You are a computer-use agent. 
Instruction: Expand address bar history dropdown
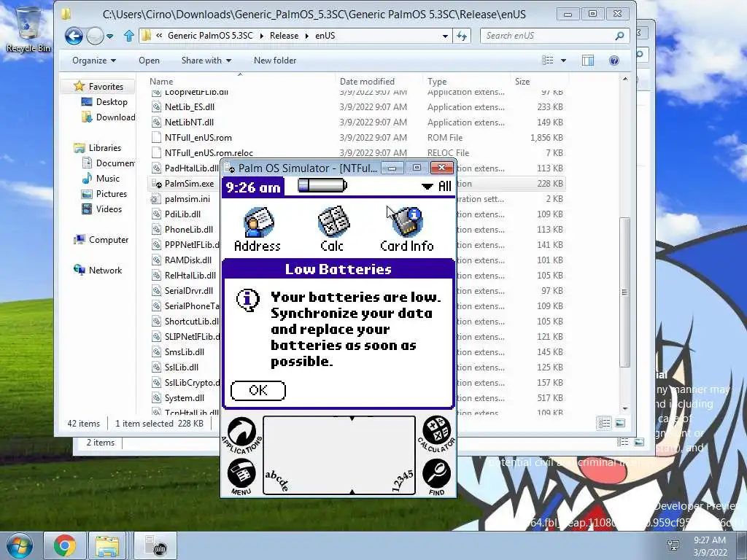445,36
